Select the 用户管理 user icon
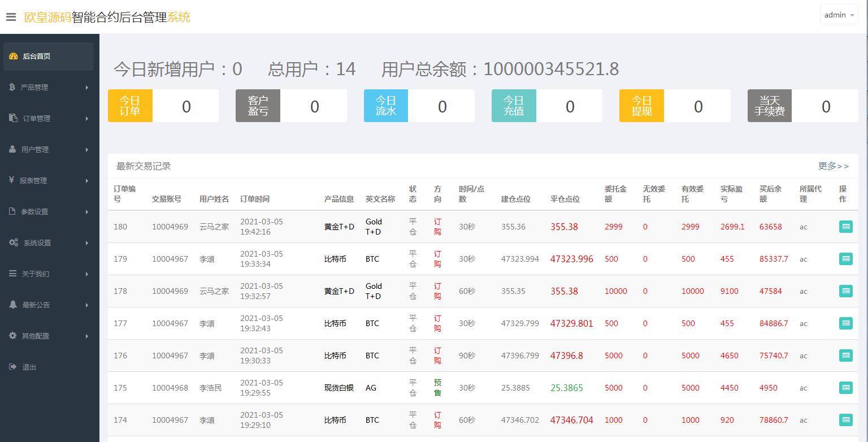Screen dimensions: 868x442 [x=12, y=149]
